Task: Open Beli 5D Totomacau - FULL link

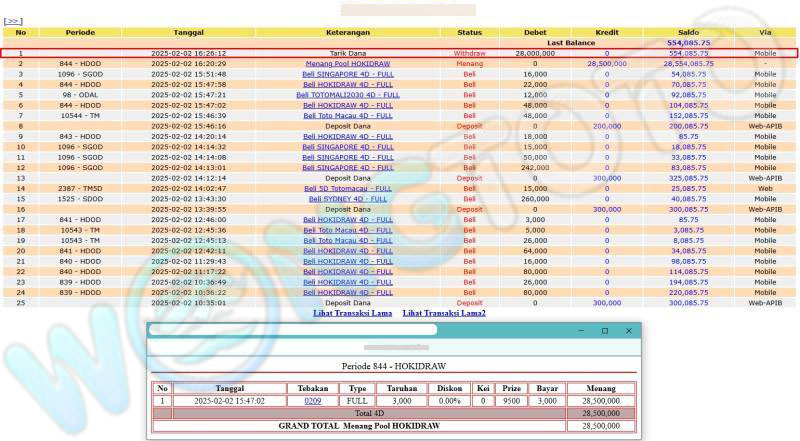Action: click(347, 188)
